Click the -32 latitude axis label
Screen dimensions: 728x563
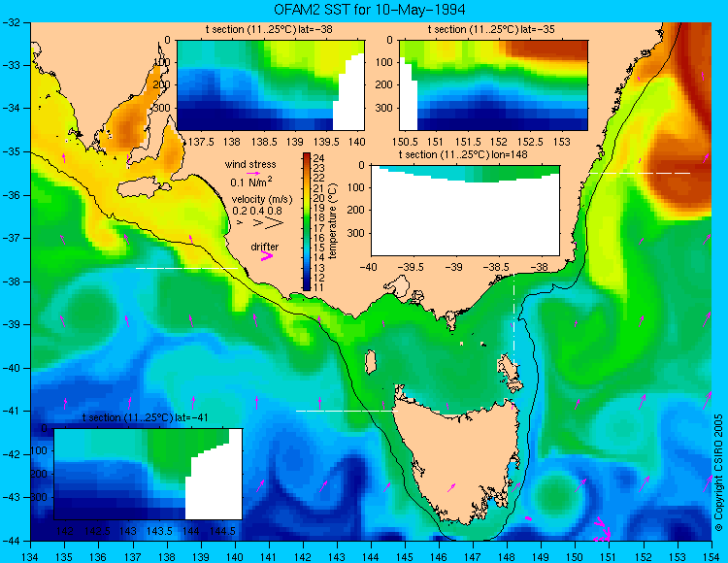10,22
